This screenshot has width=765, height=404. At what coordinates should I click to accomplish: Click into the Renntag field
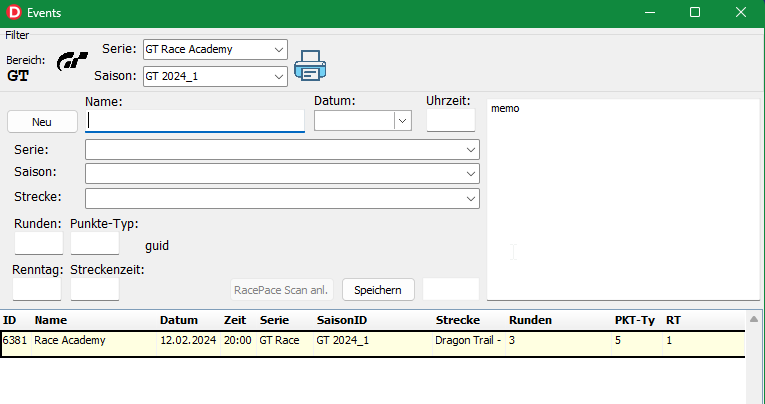pyautogui.click(x=37, y=289)
